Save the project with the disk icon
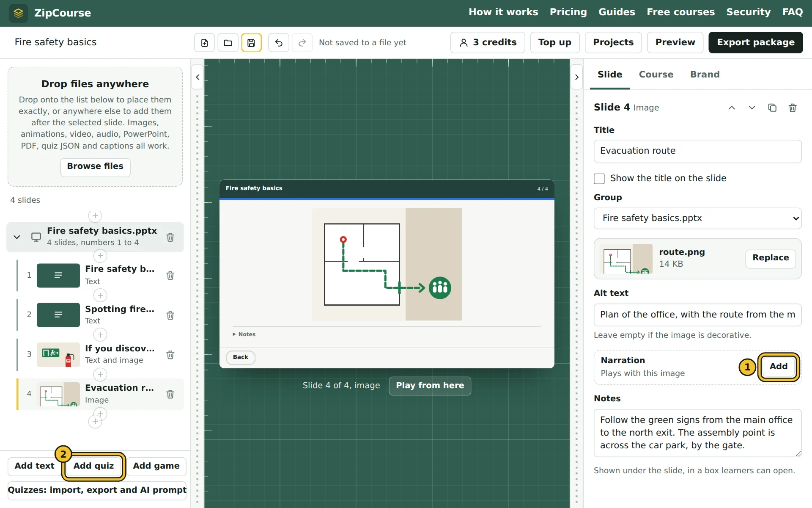This screenshot has height=508, width=812. click(251, 43)
